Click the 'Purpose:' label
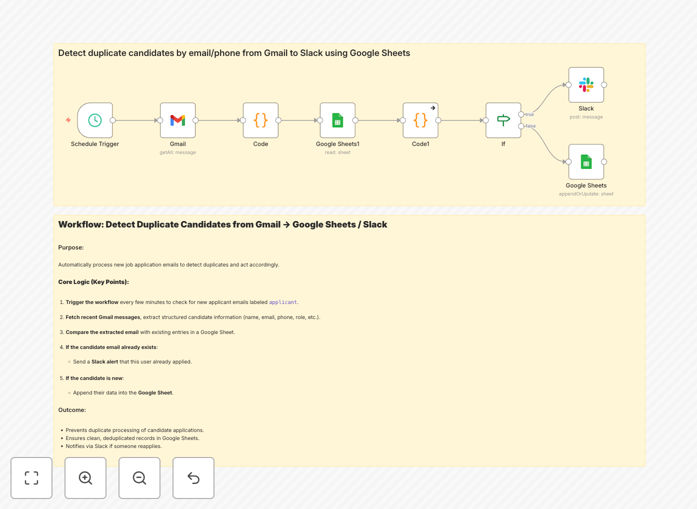The height and width of the screenshot is (509, 697). [x=71, y=248]
